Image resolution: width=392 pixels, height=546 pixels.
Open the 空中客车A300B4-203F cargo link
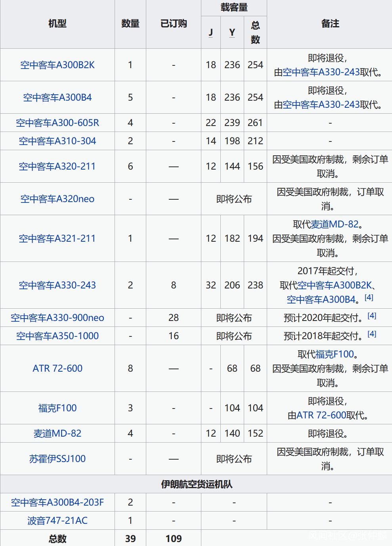pyautogui.click(x=57, y=502)
